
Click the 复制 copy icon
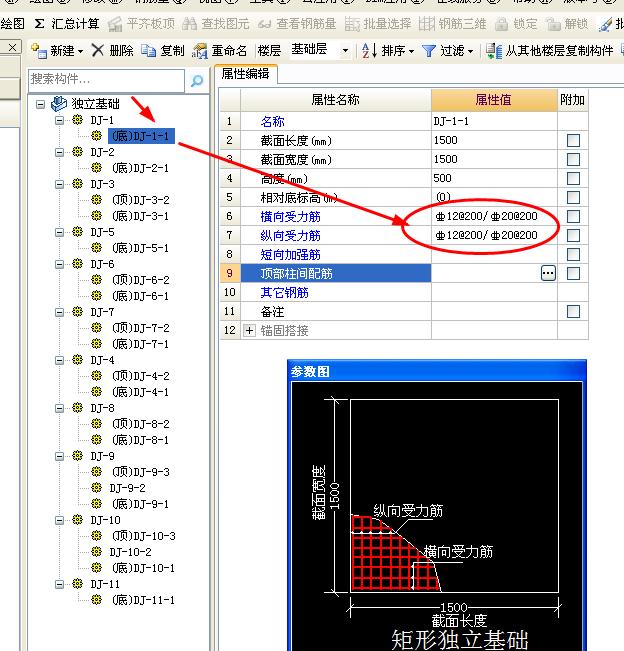pyautogui.click(x=148, y=51)
